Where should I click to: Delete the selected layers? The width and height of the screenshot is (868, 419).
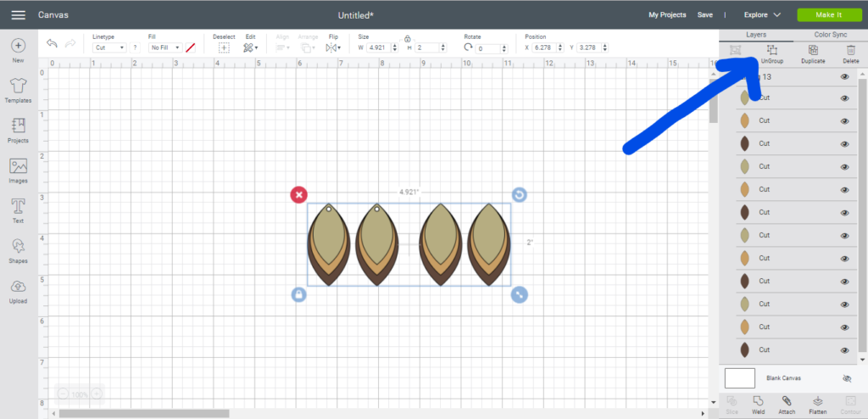(851, 54)
